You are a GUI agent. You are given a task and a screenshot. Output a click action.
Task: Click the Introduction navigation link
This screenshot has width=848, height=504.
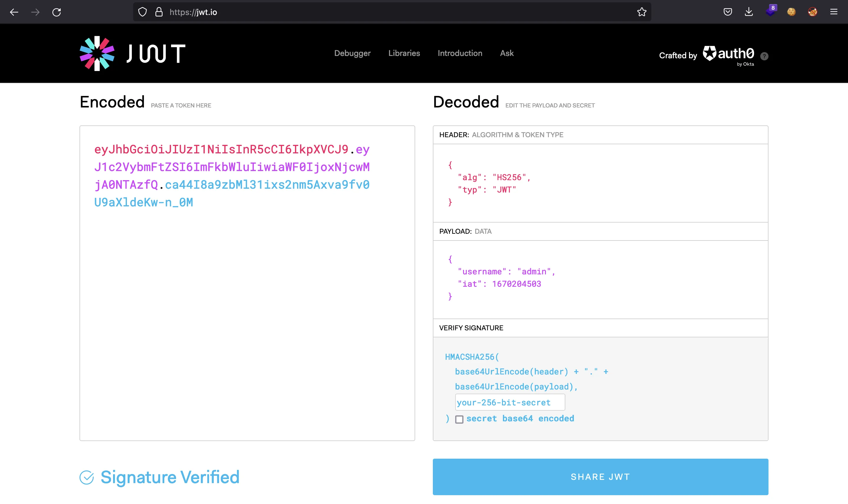pyautogui.click(x=460, y=53)
